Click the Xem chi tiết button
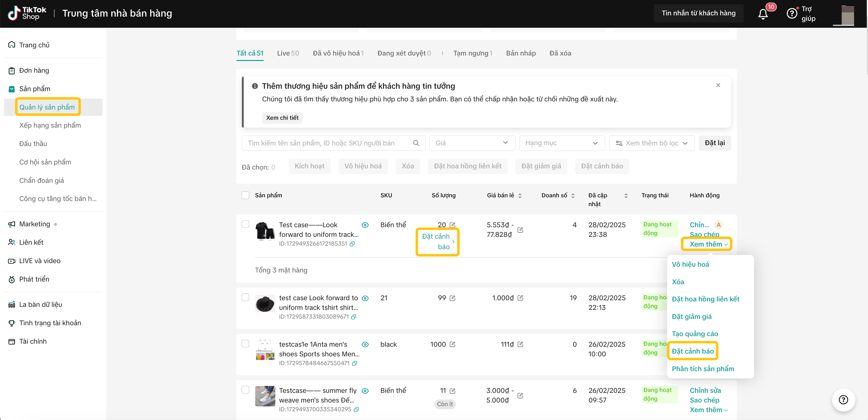The height and width of the screenshot is (420, 868). (x=282, y=118)
